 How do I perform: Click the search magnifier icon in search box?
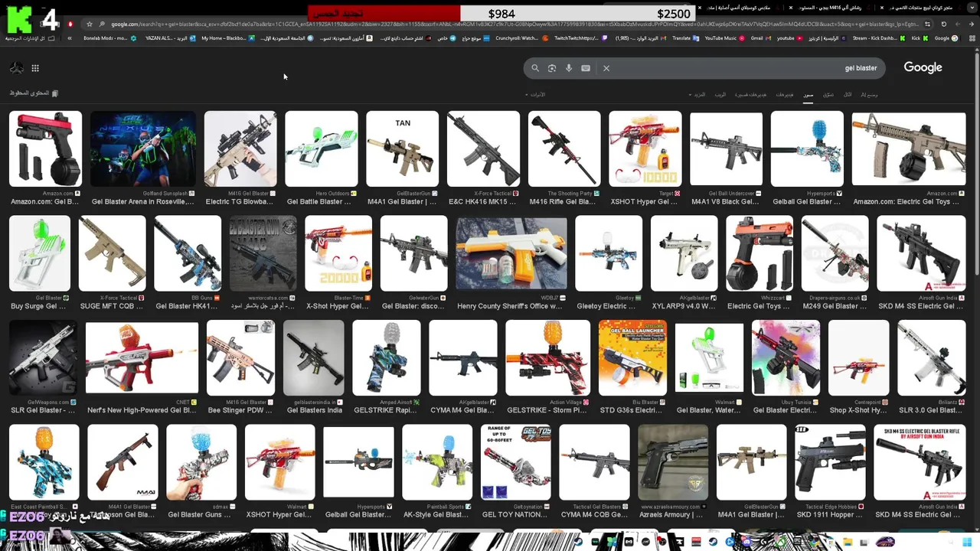(x=535, y=68)
